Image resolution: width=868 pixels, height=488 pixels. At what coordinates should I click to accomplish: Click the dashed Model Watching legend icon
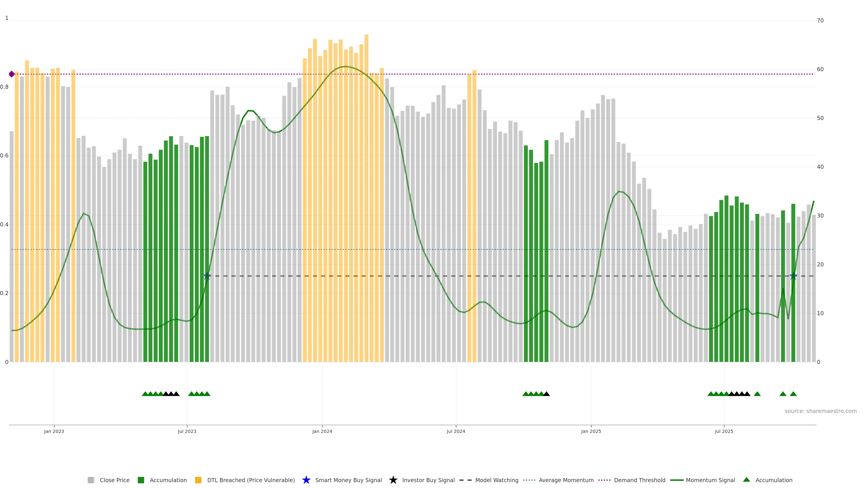click(465, 480)
